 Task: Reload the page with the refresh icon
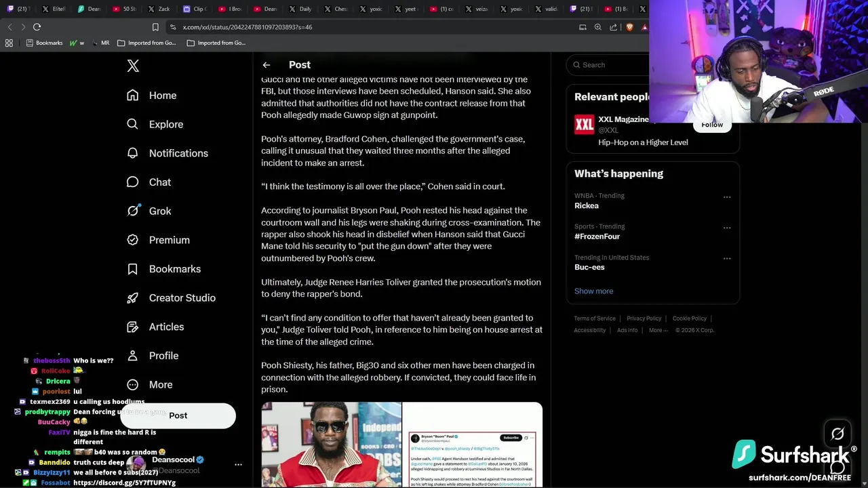pos(37,27)
